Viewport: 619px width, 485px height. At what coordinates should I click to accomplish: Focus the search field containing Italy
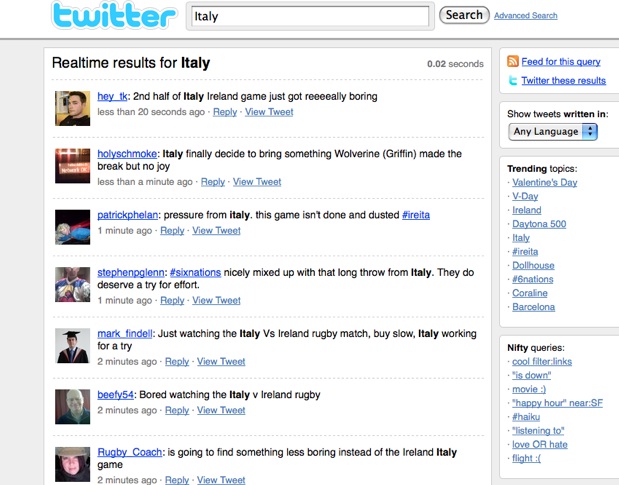coord(310,16)
